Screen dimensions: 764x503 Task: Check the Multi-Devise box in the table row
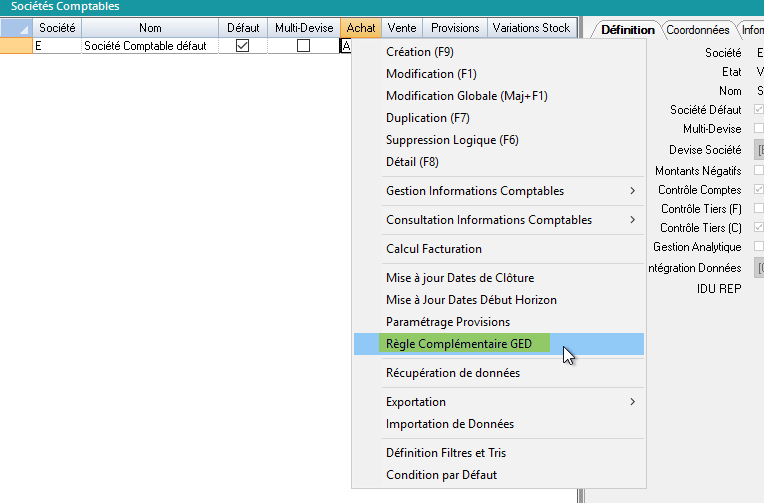[303, 46]
